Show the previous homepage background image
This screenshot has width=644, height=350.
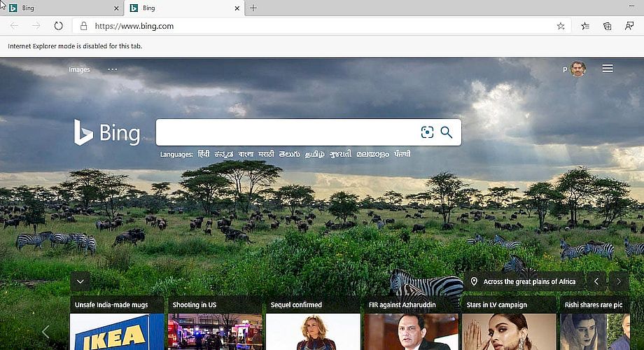(596, 281)
